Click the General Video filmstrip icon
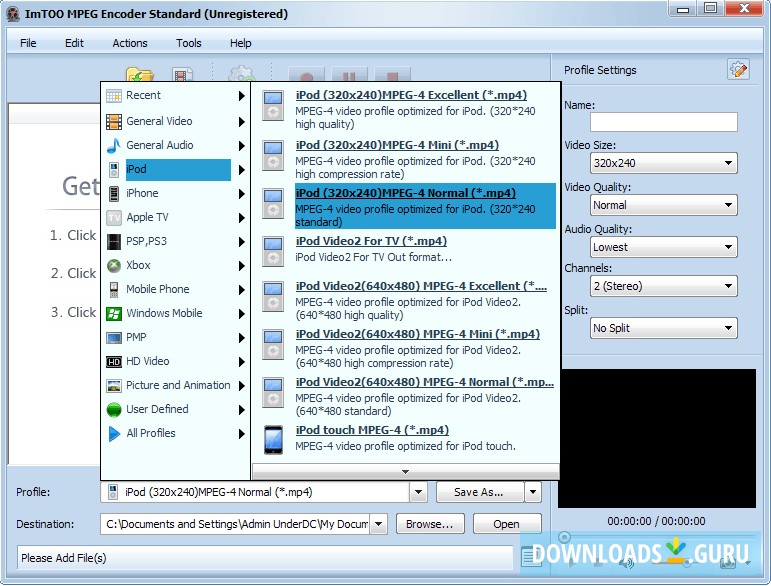The height and width of the screenshot is (586, 771). (x=114, y=121)
